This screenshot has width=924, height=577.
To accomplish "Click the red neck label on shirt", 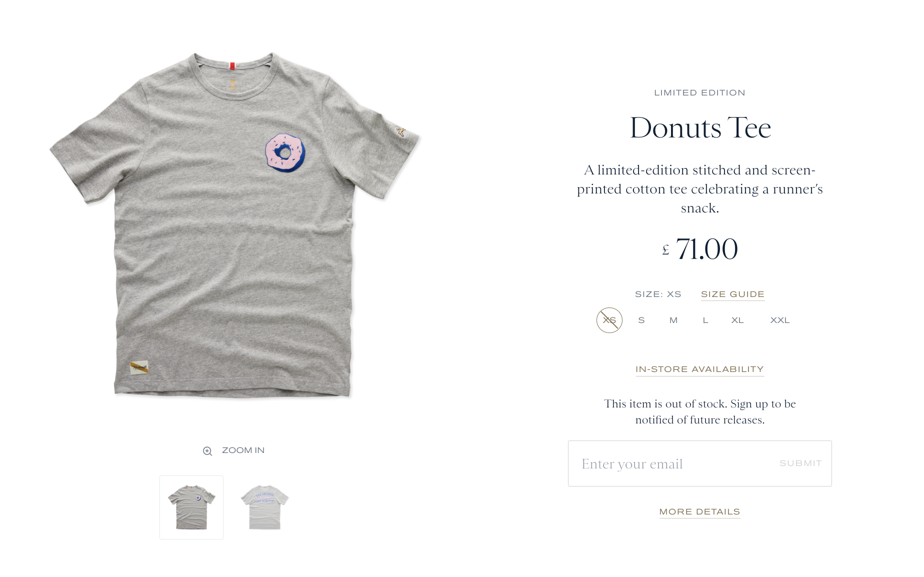I will pos(232,65).
